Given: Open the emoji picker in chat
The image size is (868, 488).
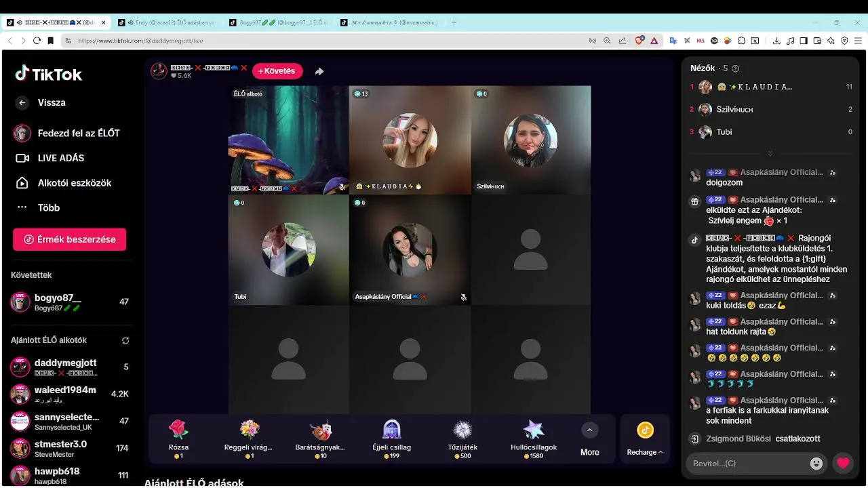Looking at the screenshot, I should point(816,464).
